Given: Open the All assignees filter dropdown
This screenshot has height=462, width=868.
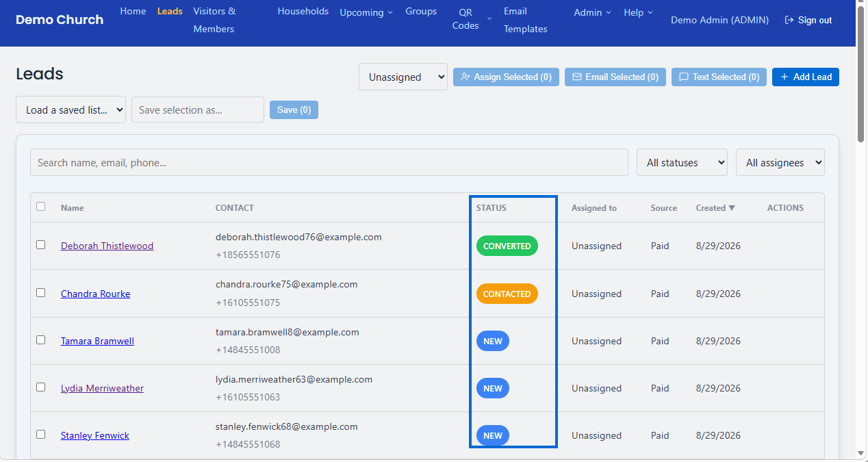Looking at the screenshot, I should tap(780, 162).
